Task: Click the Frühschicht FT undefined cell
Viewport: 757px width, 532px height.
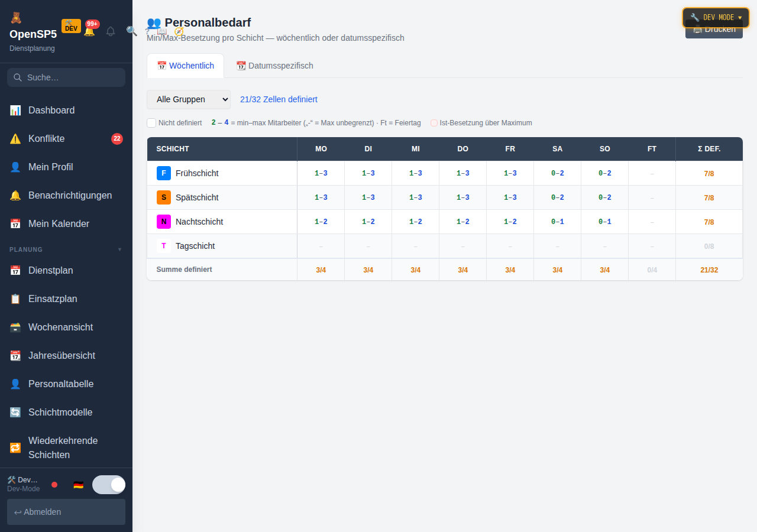Action: pyautogui.click(x=652, y=173)
